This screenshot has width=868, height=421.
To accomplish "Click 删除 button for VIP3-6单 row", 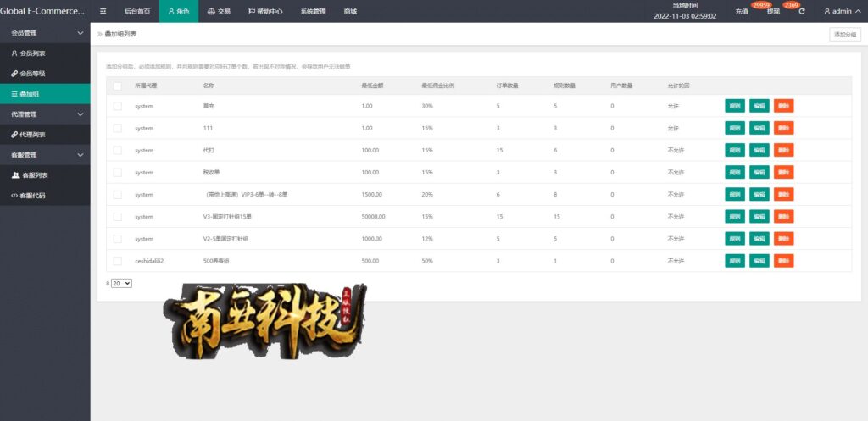I will pyautogui.click(x=783, y=194).
